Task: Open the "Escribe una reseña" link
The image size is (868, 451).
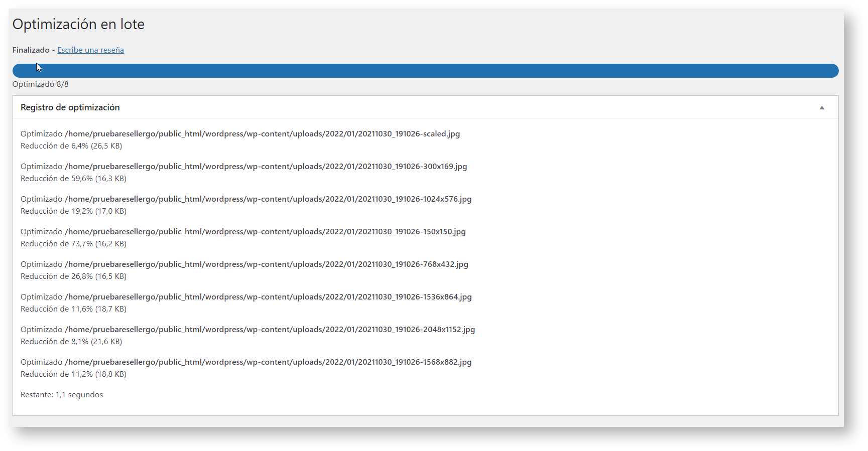Action: pos(90,50)
